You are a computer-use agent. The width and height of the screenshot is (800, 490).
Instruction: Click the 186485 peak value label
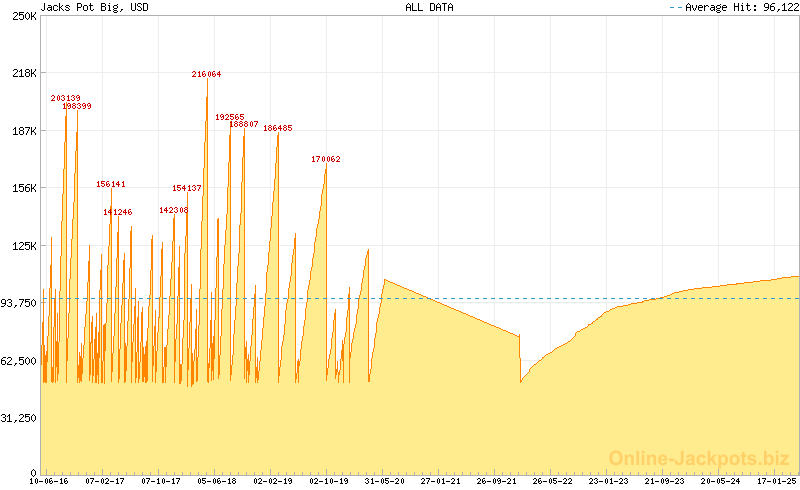[278, 128]
